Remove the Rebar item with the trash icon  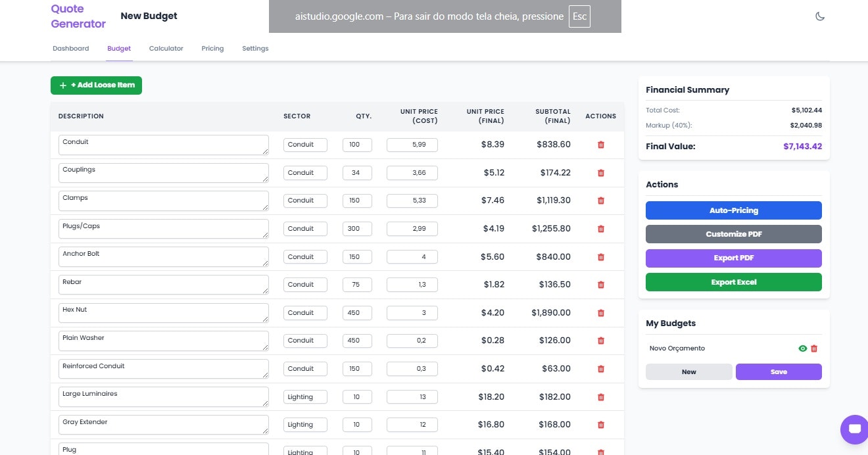[600, 285]
